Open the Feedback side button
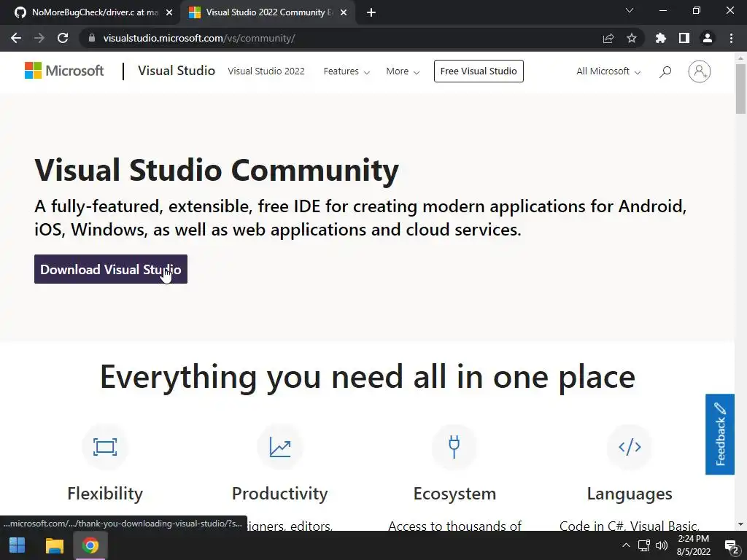The width and height of the screenshot is (747, 560). point(720,435)
